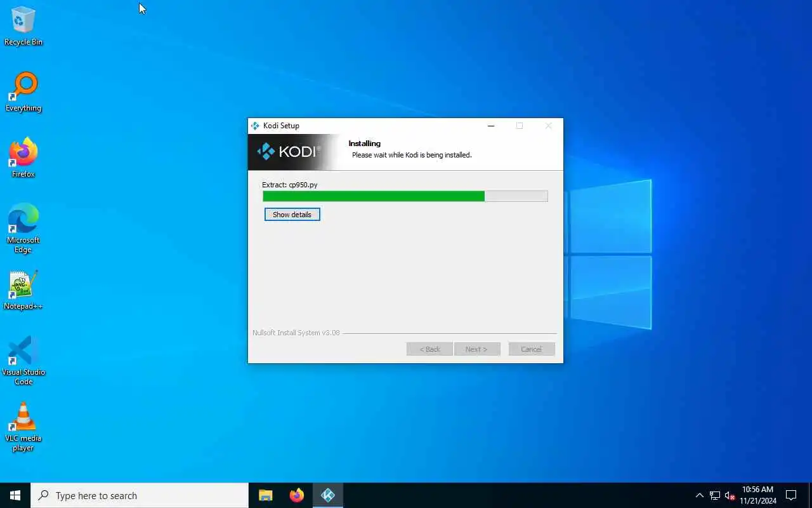Open the Recycle Bin desktop icon
The width and height of the screenshot is (812, 508).
tap(23, 26)
